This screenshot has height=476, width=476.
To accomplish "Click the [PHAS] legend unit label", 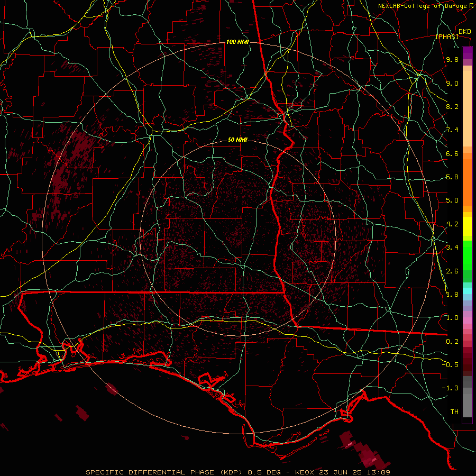I will [447, 36].
